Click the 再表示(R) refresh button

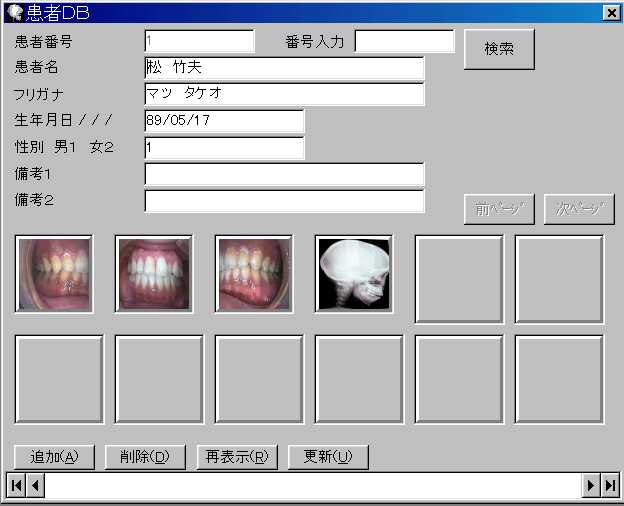coord(236,457)
